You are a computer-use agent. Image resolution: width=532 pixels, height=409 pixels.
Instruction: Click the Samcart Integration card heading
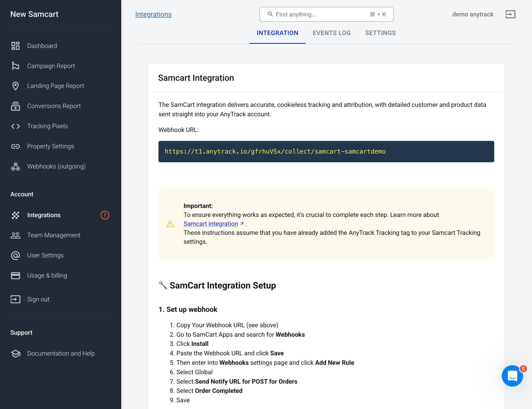[x=196, y=78]
